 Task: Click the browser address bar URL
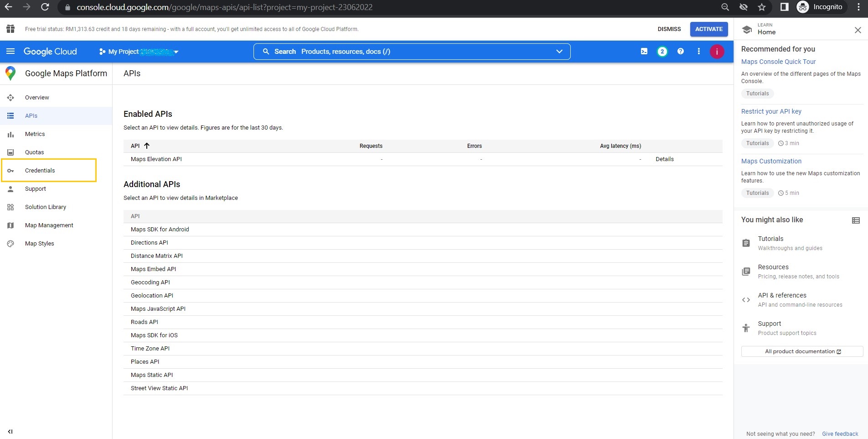point(224,7)
